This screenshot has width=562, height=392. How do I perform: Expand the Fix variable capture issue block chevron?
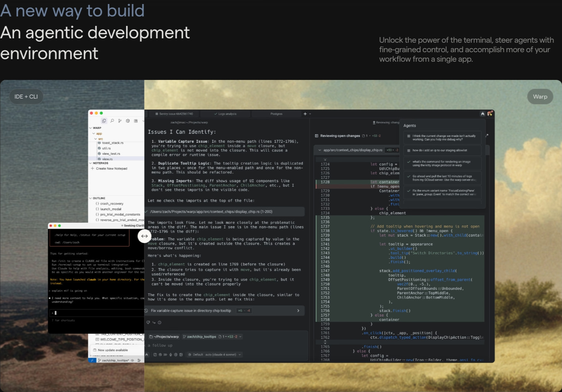[298, 311]
